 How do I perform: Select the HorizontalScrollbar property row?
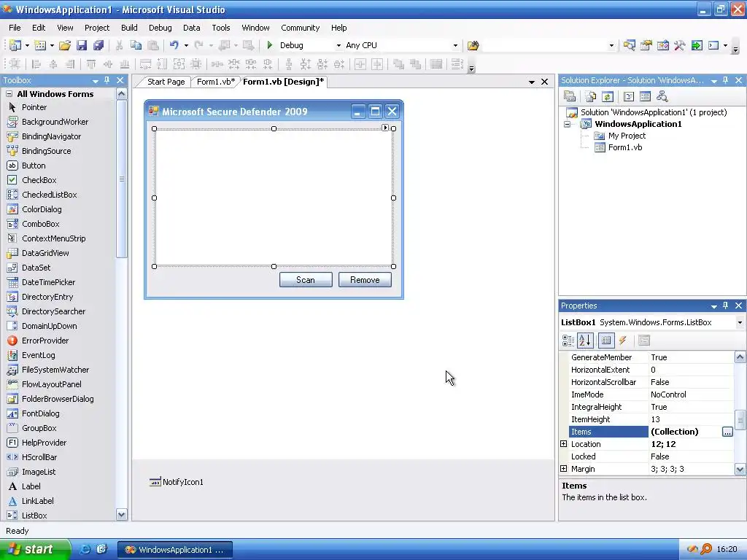(651, 382)
